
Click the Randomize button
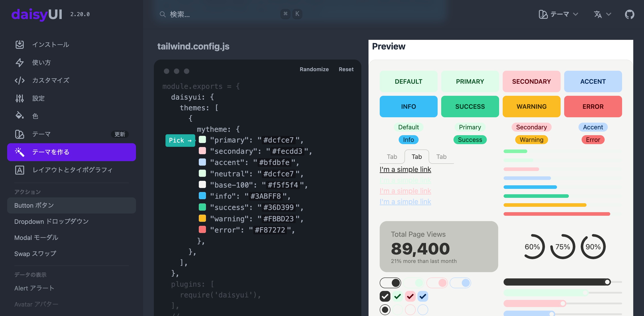coord(314,69)
